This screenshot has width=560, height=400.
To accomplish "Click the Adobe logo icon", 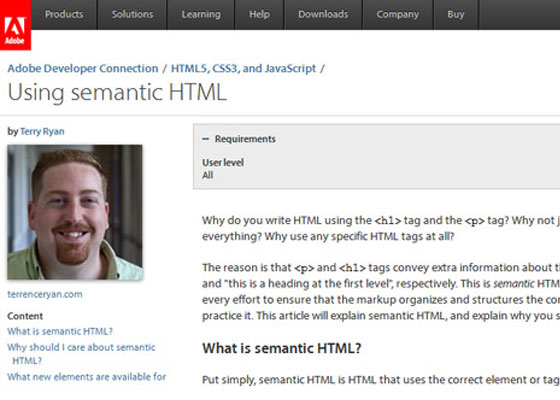I will click(15, 25).
